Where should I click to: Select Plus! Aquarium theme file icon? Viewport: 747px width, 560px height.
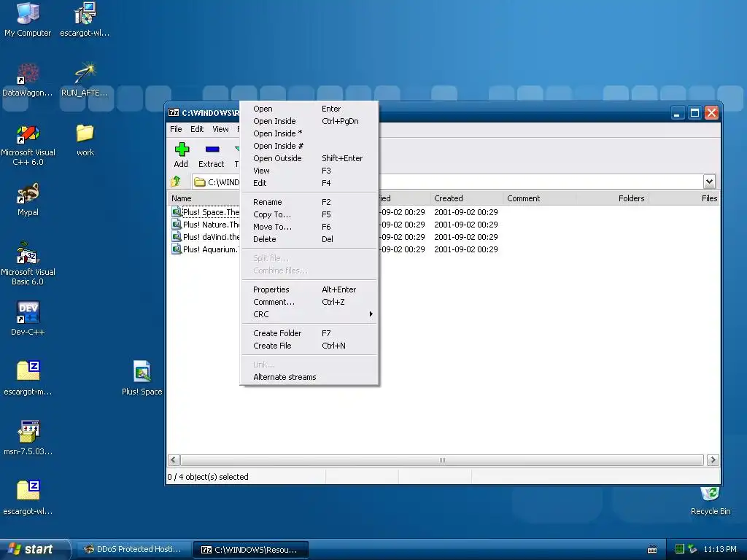(x=177, y=249)
